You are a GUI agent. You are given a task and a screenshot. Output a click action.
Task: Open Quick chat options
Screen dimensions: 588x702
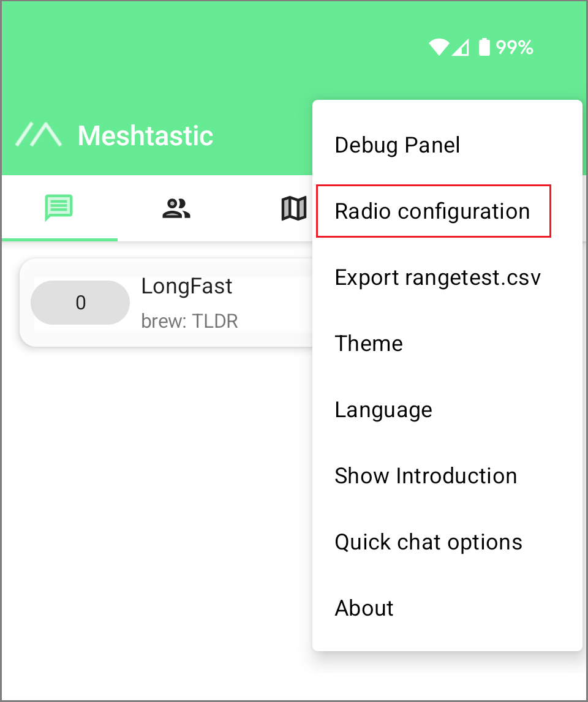(428, 542)
